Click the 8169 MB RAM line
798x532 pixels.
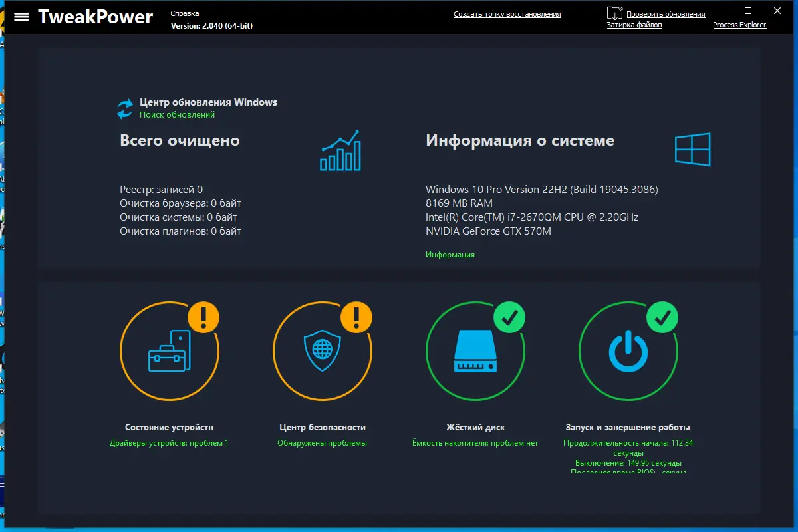[459, 203]
